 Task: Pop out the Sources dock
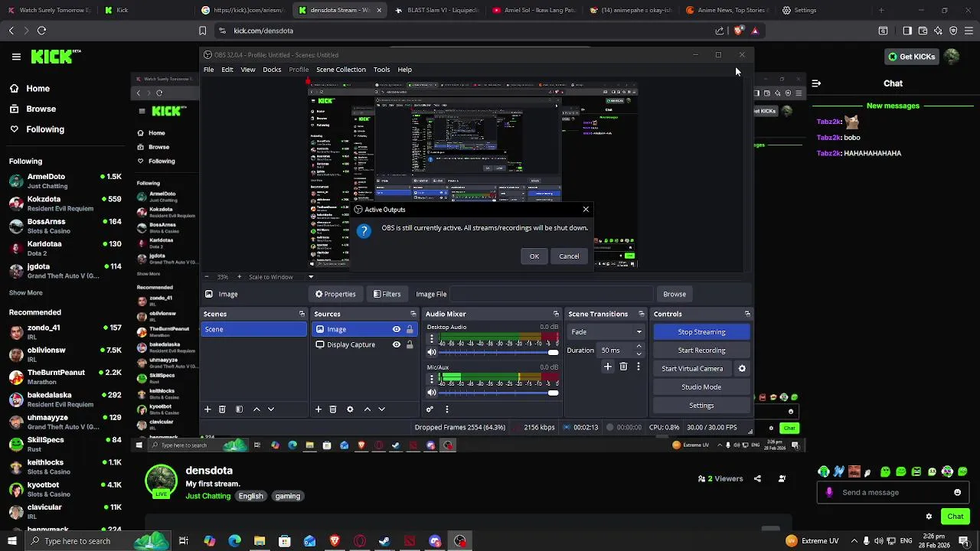tap(413, 314)
